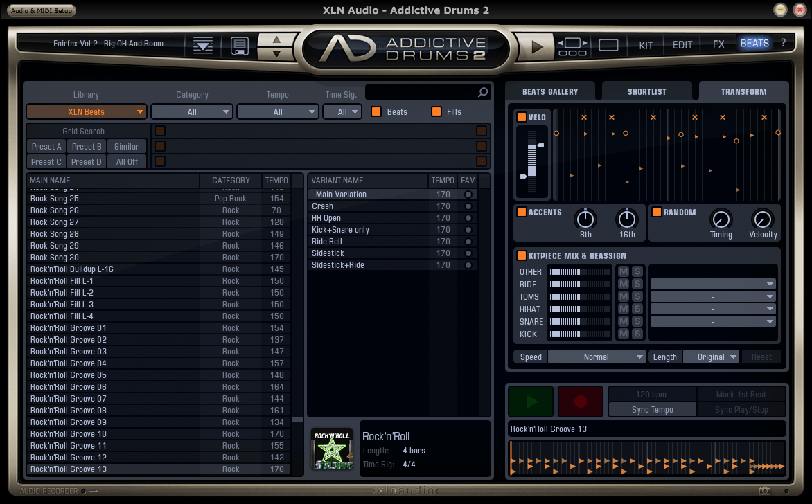Click the Sync Tempo button
812x504 pixels.
(652, 409)
